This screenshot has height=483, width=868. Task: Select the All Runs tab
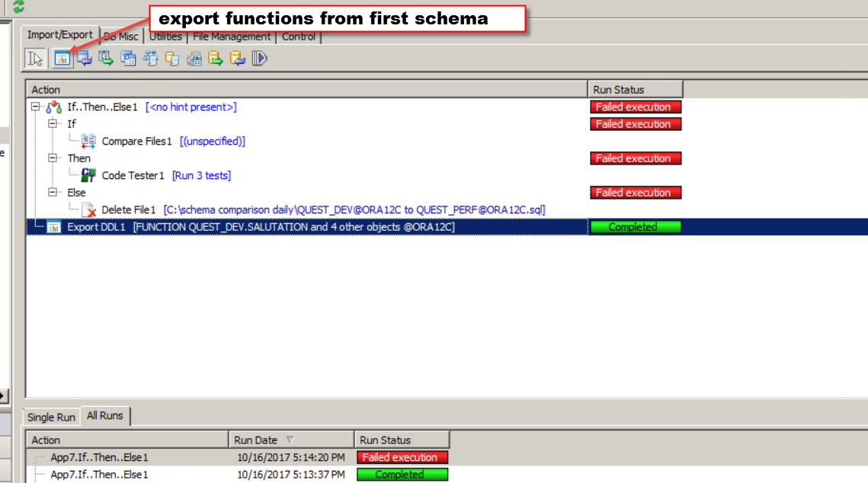tap(104, 415)
